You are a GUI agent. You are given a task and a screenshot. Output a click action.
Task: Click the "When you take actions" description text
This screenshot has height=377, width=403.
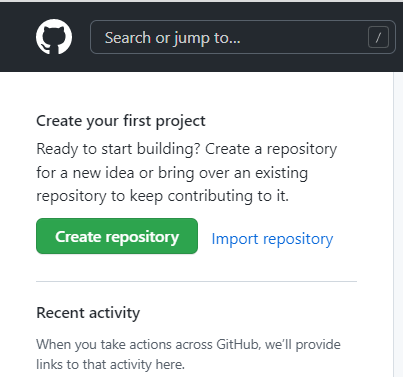tap(188, 354)
